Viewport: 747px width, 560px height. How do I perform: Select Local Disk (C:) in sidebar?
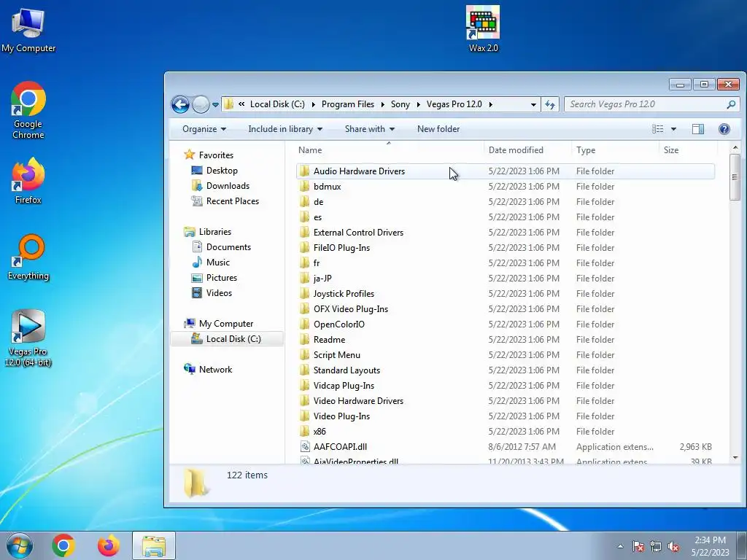pyautogui.click(x=227, y=338)
